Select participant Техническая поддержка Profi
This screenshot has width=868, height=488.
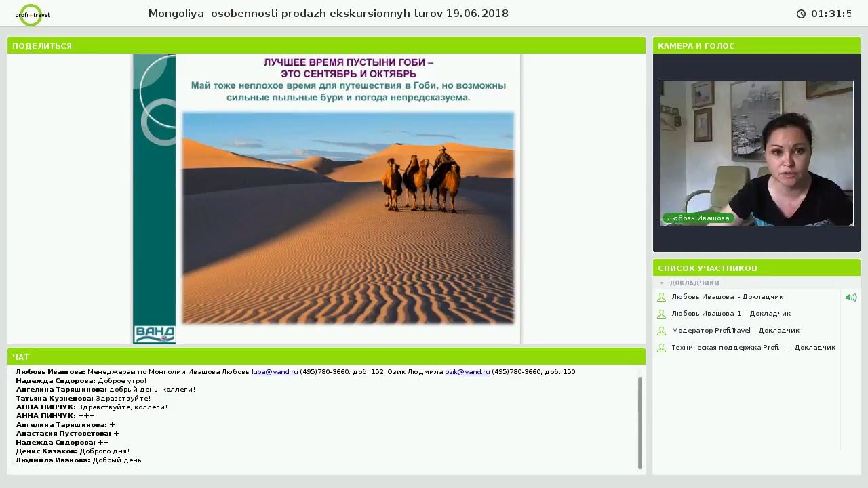tap(753, 348)
